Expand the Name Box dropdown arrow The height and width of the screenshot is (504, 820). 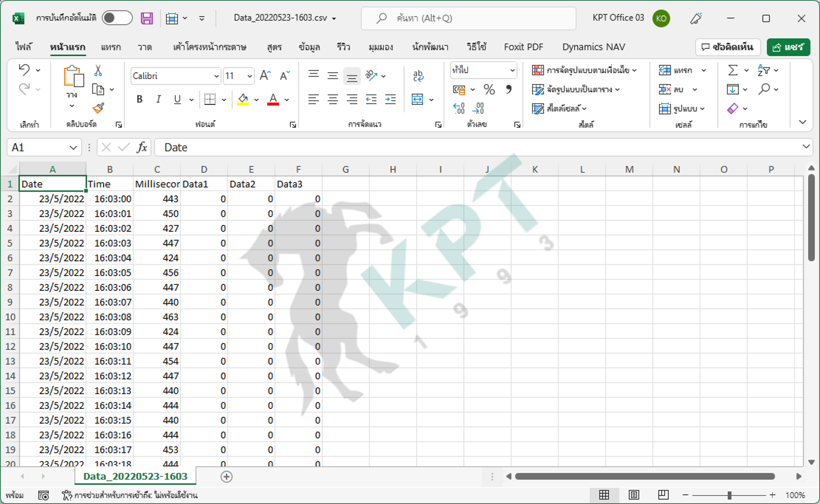pos(73,147)
